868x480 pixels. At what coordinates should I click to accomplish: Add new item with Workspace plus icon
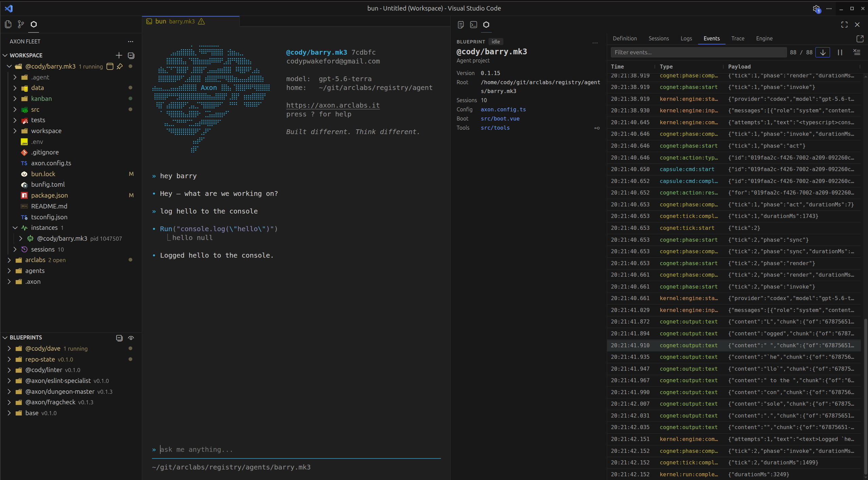tap(119, 55)
